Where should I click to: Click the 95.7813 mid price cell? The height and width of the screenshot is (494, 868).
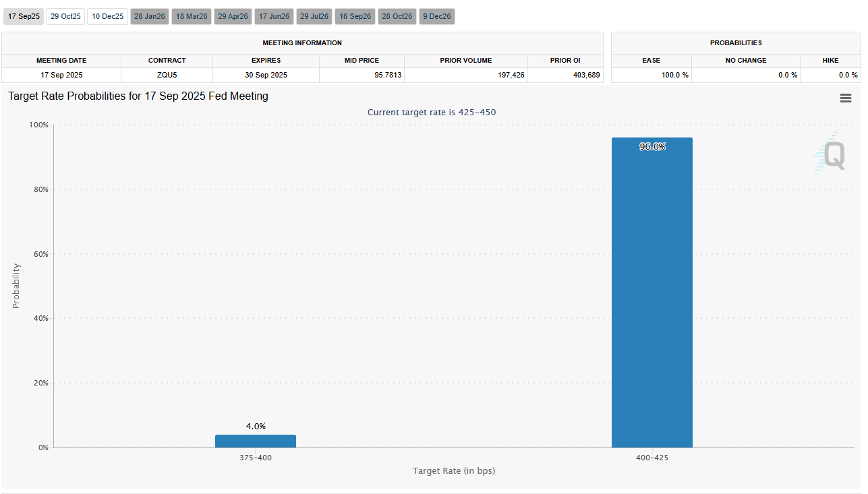361,75
